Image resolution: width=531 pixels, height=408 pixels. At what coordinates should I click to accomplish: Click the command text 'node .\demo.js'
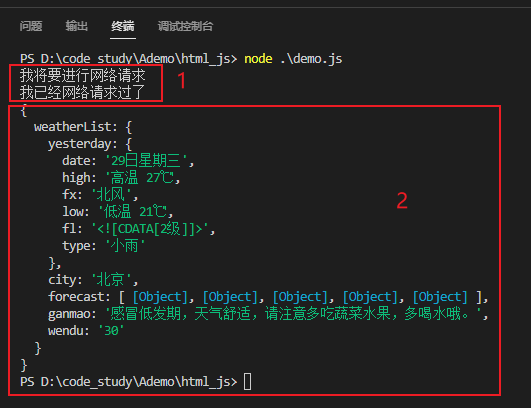point(293,59)
